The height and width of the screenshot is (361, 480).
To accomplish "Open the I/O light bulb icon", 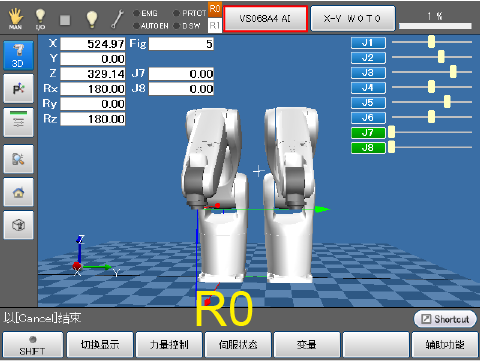I will [x=40, y=19].
